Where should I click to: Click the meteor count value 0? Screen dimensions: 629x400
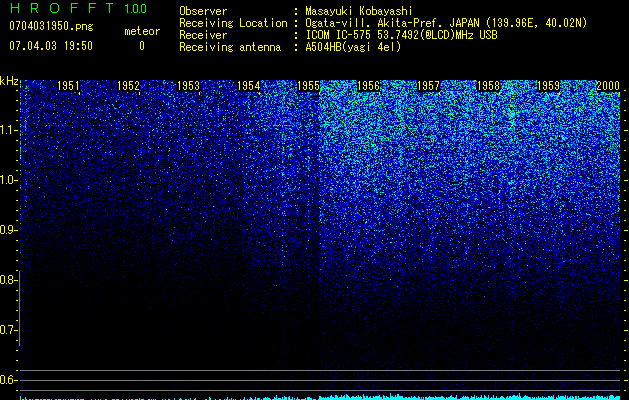pos(142,46)
